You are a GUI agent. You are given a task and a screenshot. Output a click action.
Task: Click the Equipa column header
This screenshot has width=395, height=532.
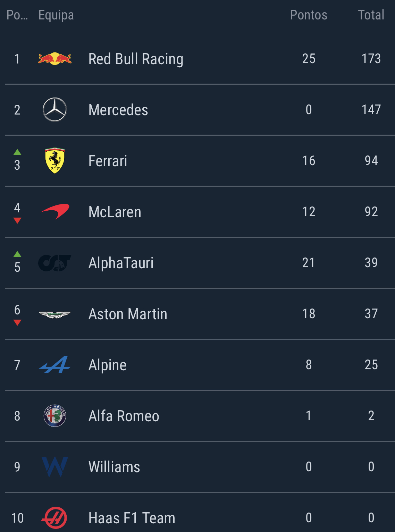[56, 15]
